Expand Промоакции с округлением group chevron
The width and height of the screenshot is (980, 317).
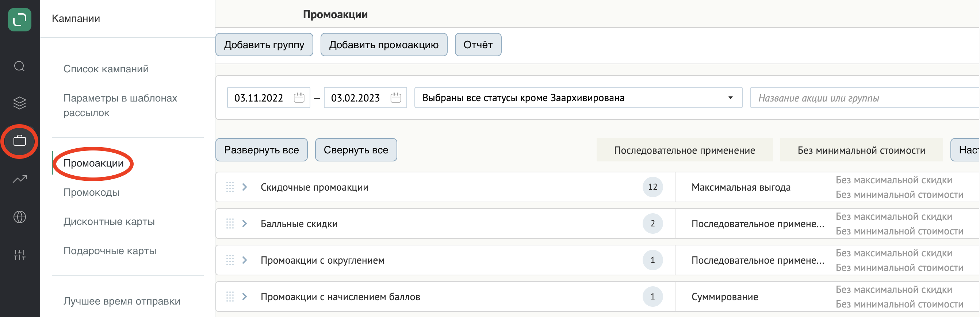point(245,260)
